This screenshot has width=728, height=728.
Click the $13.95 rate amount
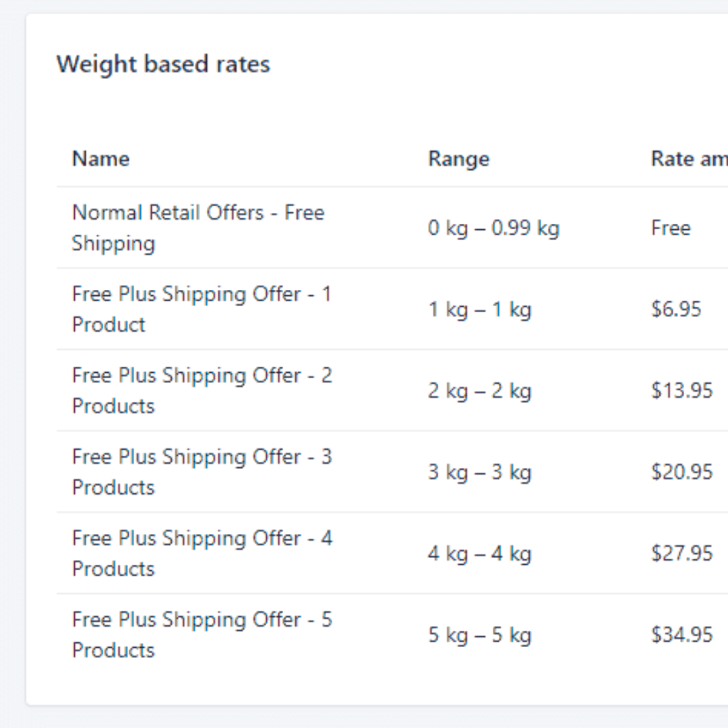(682, 390)
